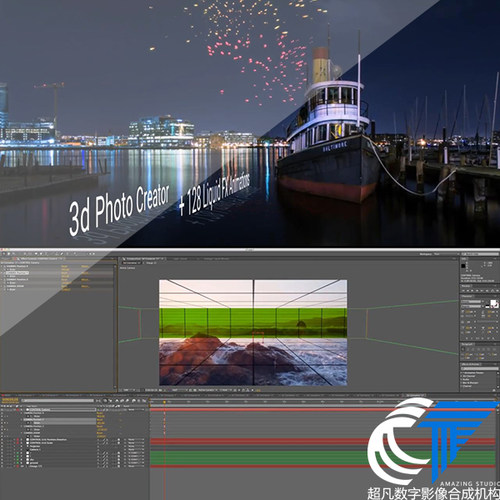This screenshot has width=500, height=500.
Task: Enable Frame Blending for the composition
Action: pos(122,401)
